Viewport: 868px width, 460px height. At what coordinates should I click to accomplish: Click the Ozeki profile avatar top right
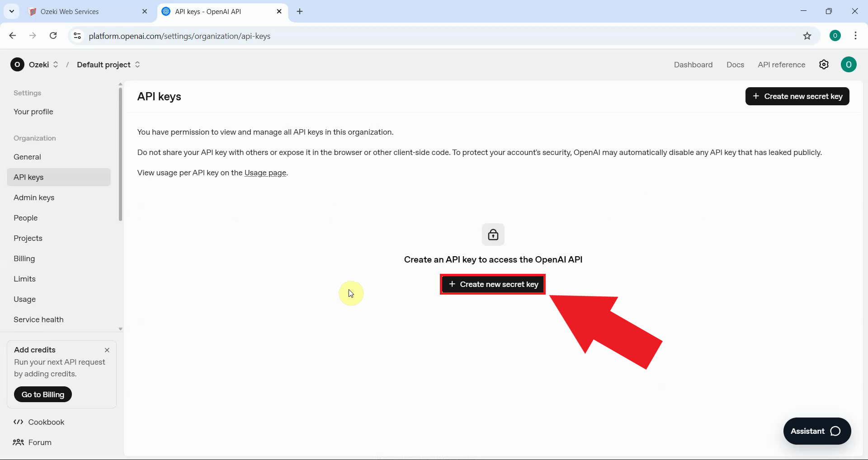tap(849, 64)
